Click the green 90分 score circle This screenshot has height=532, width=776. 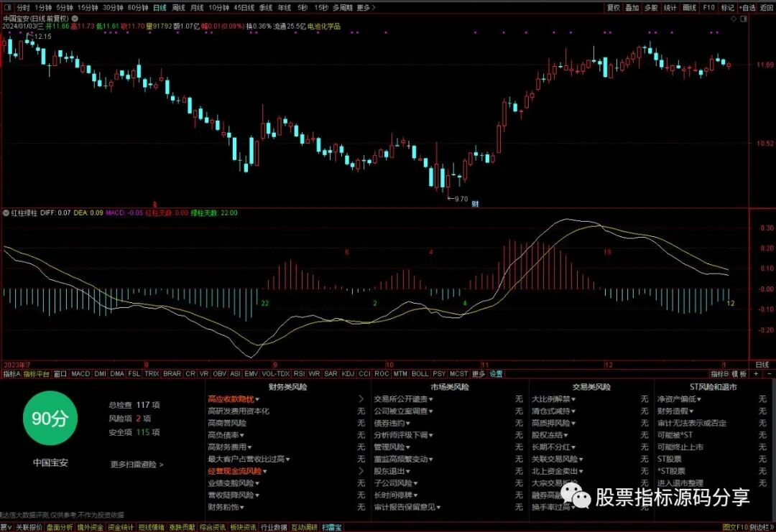pos(50,419)
